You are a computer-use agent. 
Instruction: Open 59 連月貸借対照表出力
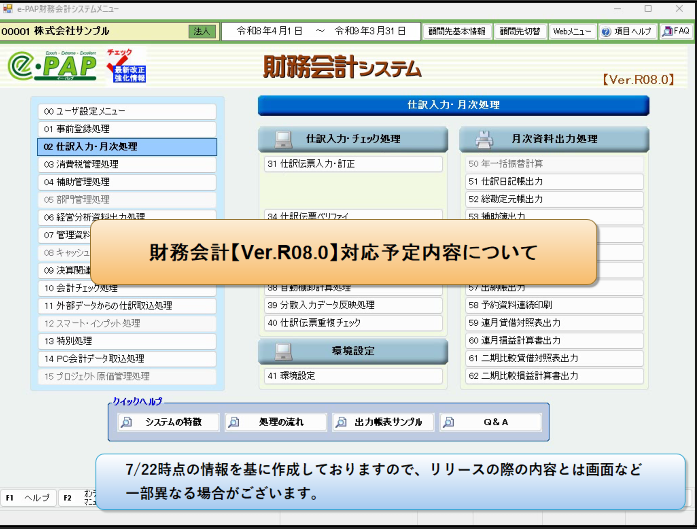click(x=554, y=323)
